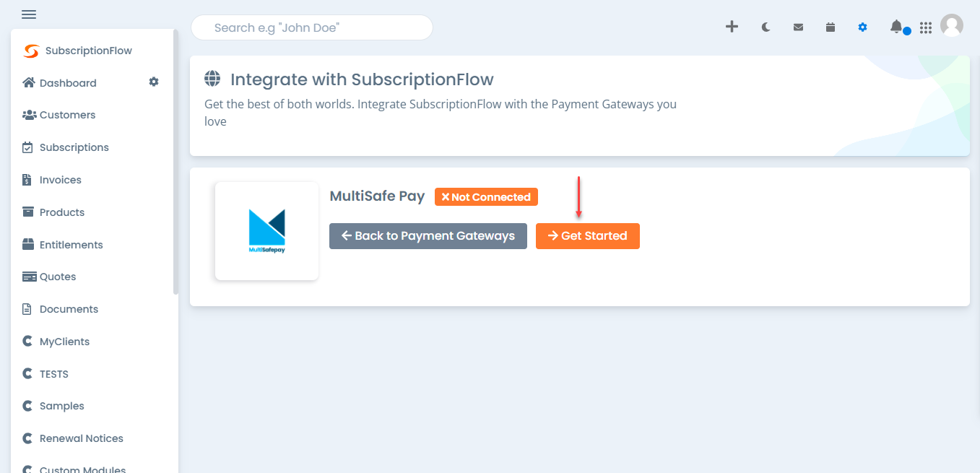
Task: Open the user avatar profile menu
Action: click(x=952, y=26)
